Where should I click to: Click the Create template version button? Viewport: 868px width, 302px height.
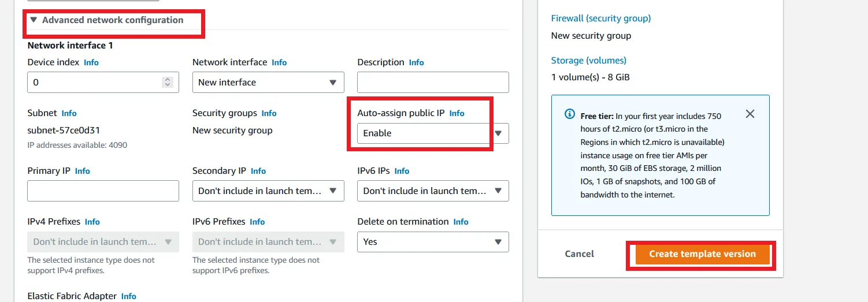coord(702,254)
